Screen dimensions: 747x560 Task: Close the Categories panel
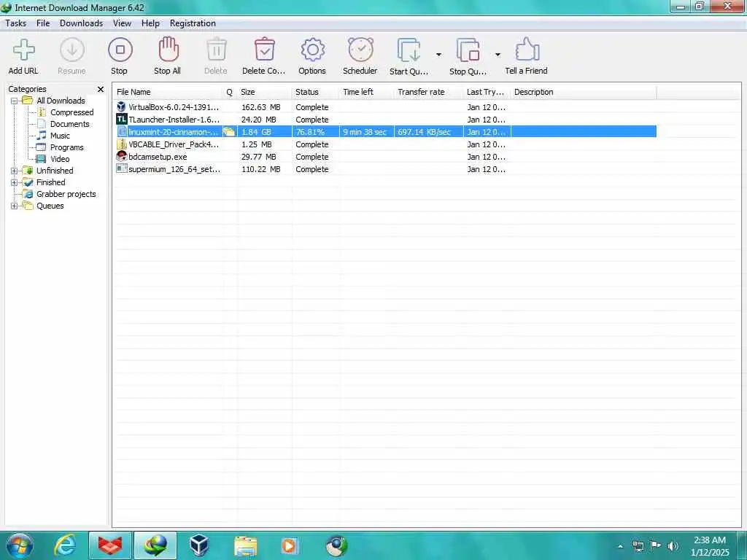click(x=101, y=89)
